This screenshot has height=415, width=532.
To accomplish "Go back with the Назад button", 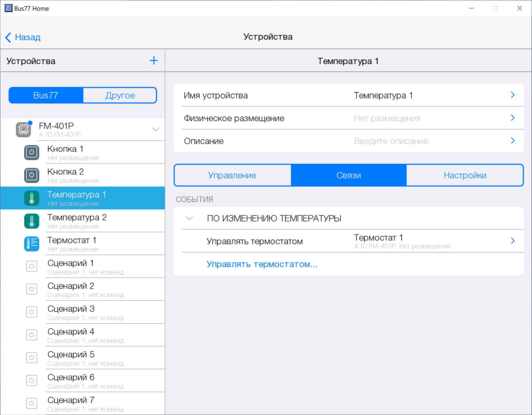I will [x=23, y=37].
